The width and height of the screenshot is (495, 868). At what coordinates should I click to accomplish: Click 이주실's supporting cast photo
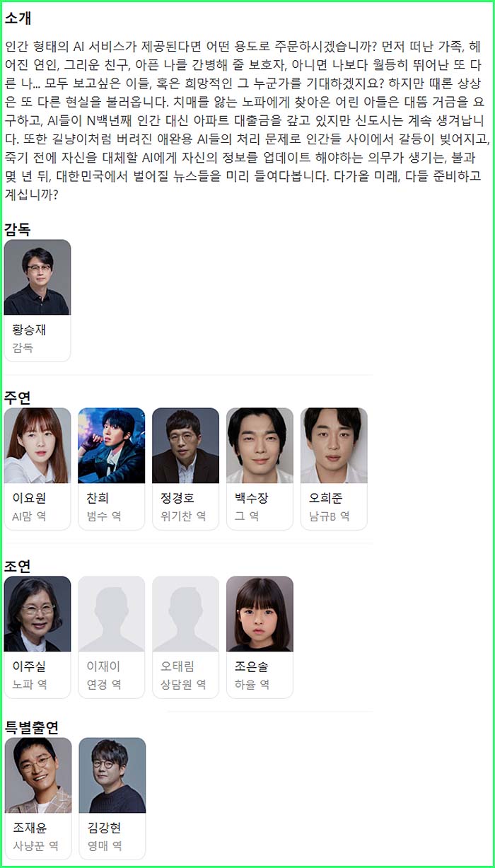[x=37, y=614]
